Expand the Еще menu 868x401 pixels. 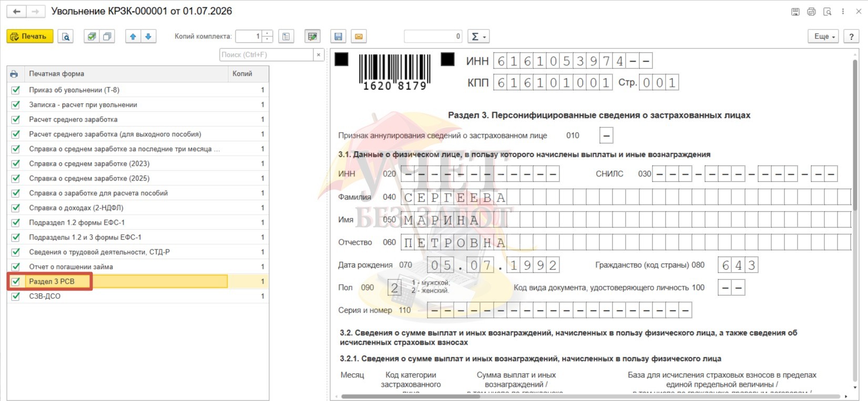[x=823, y=36]
